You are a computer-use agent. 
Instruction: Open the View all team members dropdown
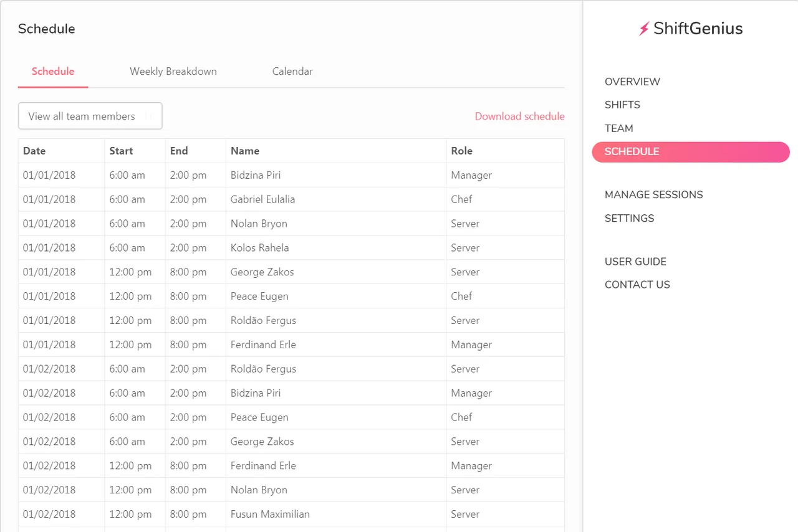90,116
